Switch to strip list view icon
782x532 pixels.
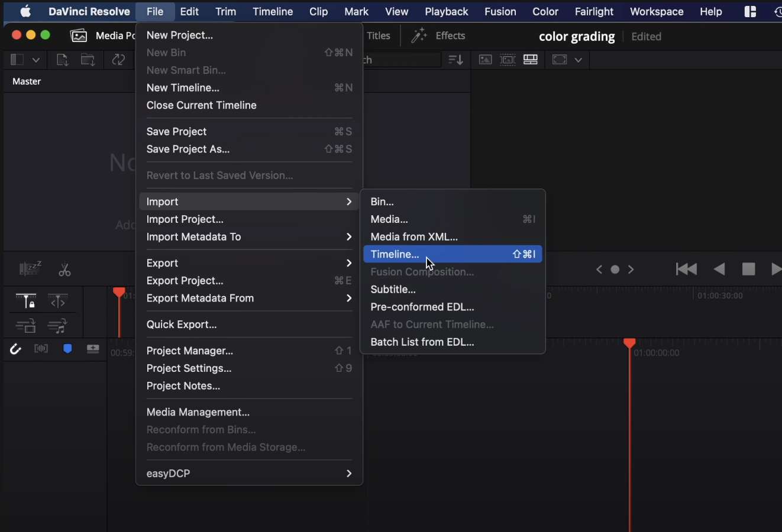pyautogui.click(x=531, y=60)
